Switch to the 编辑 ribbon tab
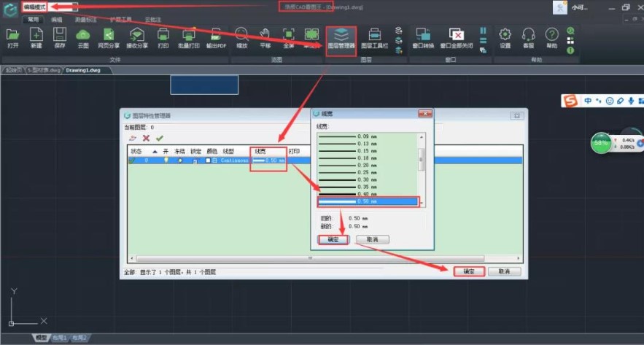Viewport: 644px width, 345px height. (x=56, y=19)
